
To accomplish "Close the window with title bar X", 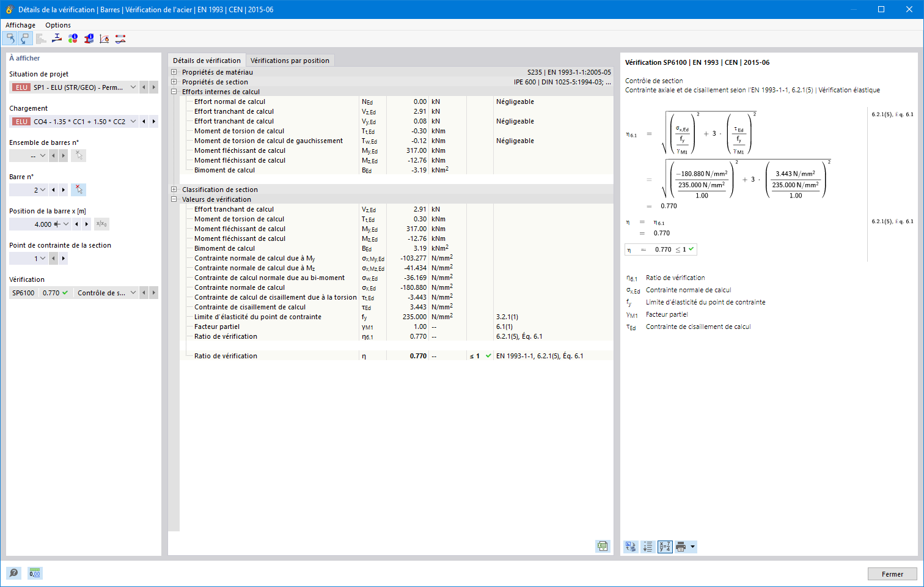I will [909, 9].
